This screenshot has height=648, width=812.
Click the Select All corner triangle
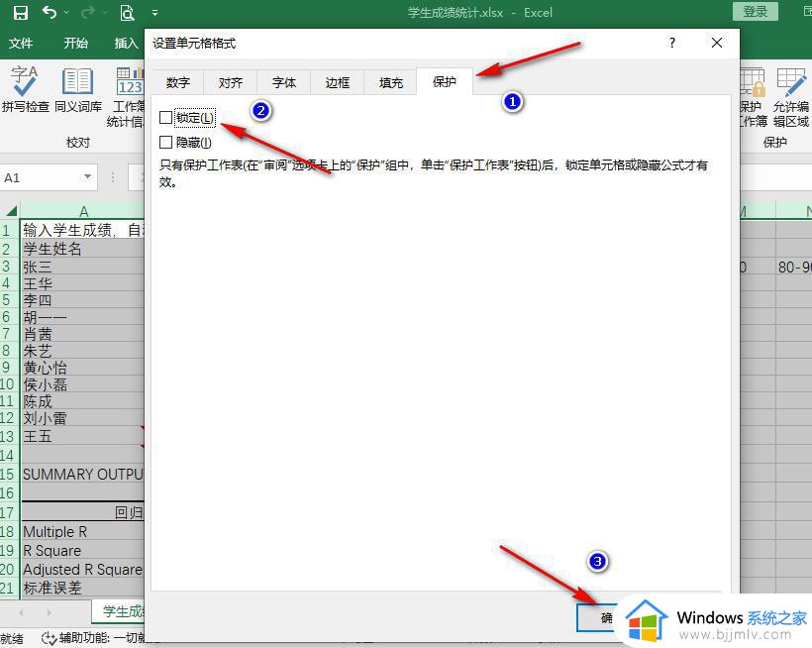(10, 210)
